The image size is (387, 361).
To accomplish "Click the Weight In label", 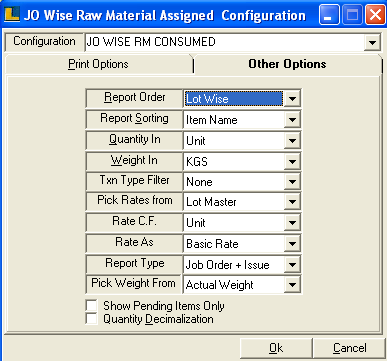I will click(x=134, y=160).
